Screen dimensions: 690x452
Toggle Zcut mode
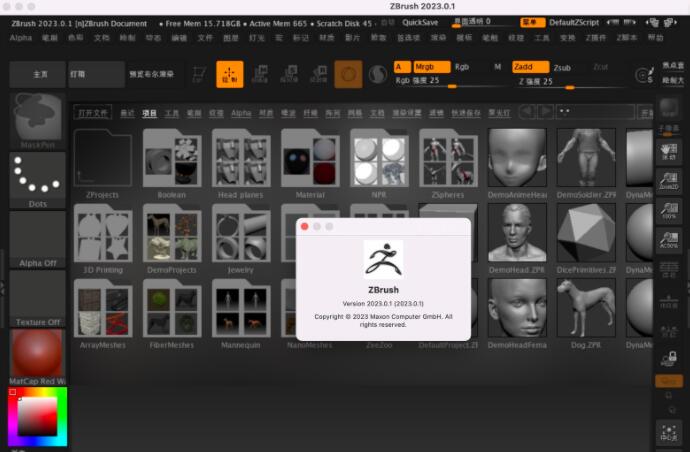(x=600, y=67)
